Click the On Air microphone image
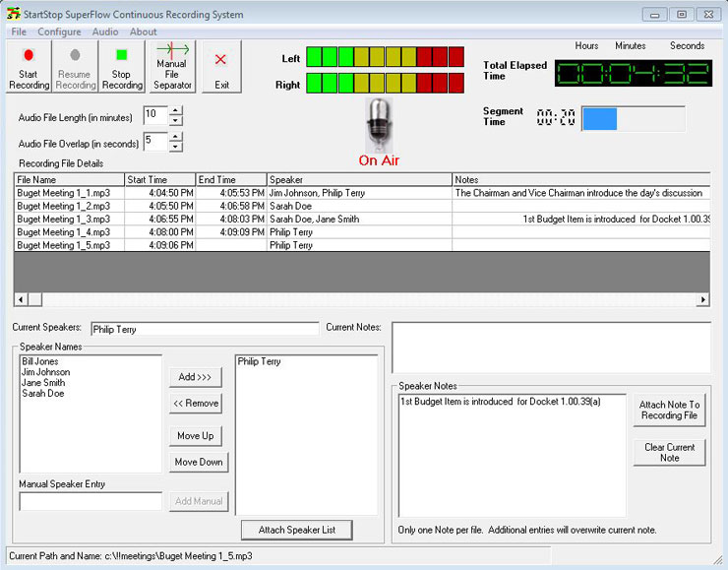Screen dimensions: 728x570 [379, 125]
